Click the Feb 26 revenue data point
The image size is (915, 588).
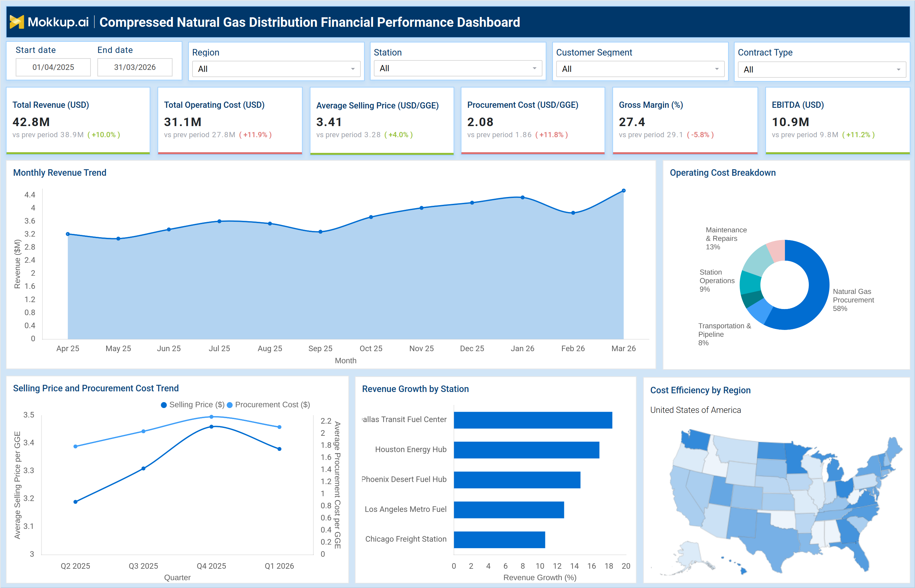tap(573, 213)
